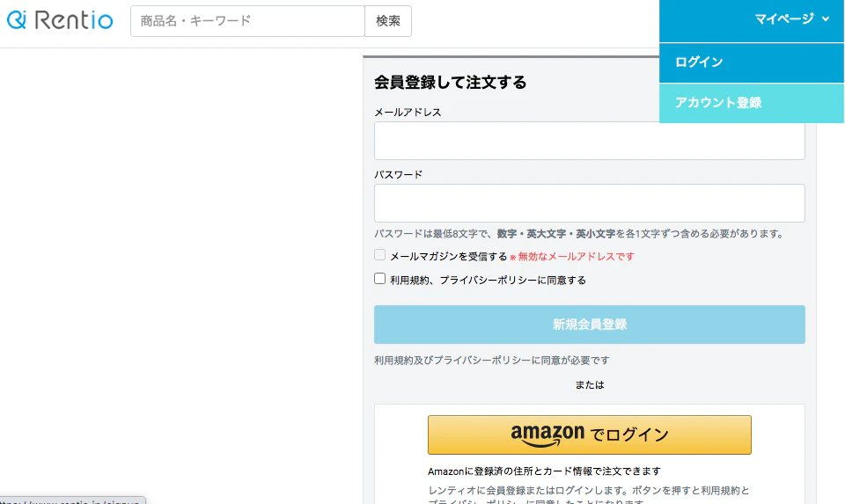Click the 利用規約及びプライバシーポリシーに同意が必要です notice
The height and width of the screenshot is (504, 845).
[x=491, y=361]
